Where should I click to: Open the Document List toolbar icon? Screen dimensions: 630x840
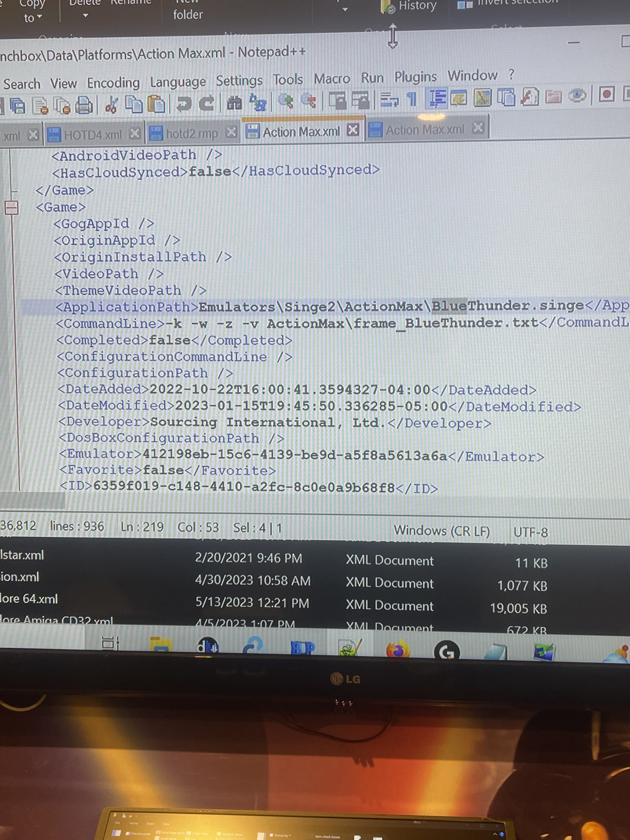506,97
